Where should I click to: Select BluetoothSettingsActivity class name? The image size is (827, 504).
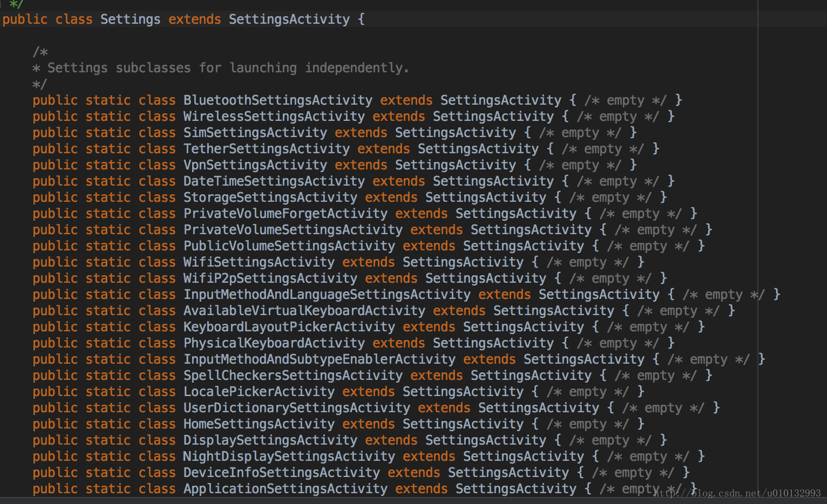pyautogui.click(x=278, y=100)
